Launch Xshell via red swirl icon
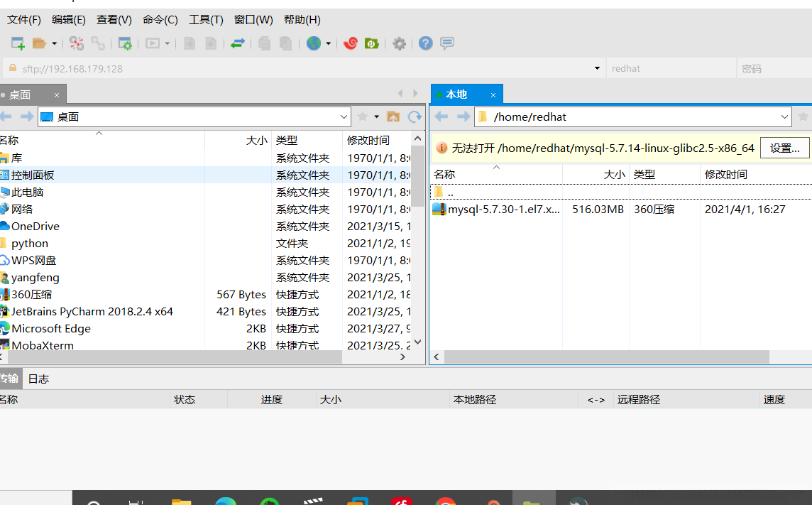Screen dimensions: 812x505 351,43
